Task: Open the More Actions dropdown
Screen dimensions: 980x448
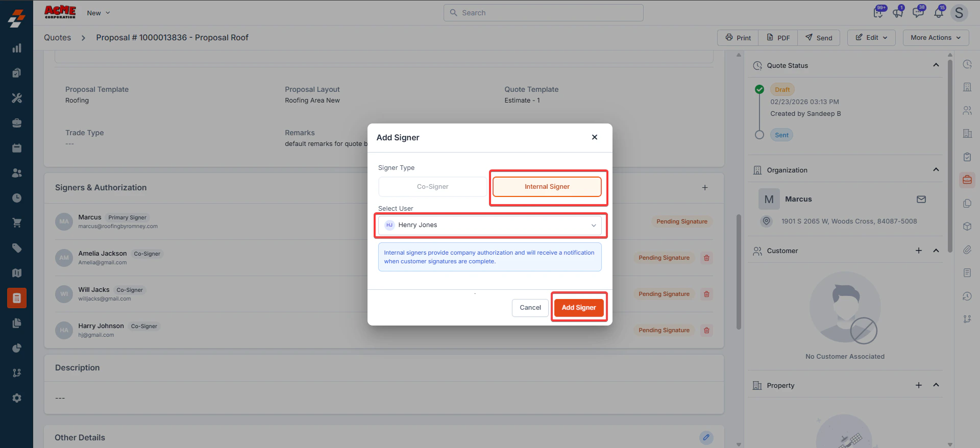Action: tap(936, 38)
